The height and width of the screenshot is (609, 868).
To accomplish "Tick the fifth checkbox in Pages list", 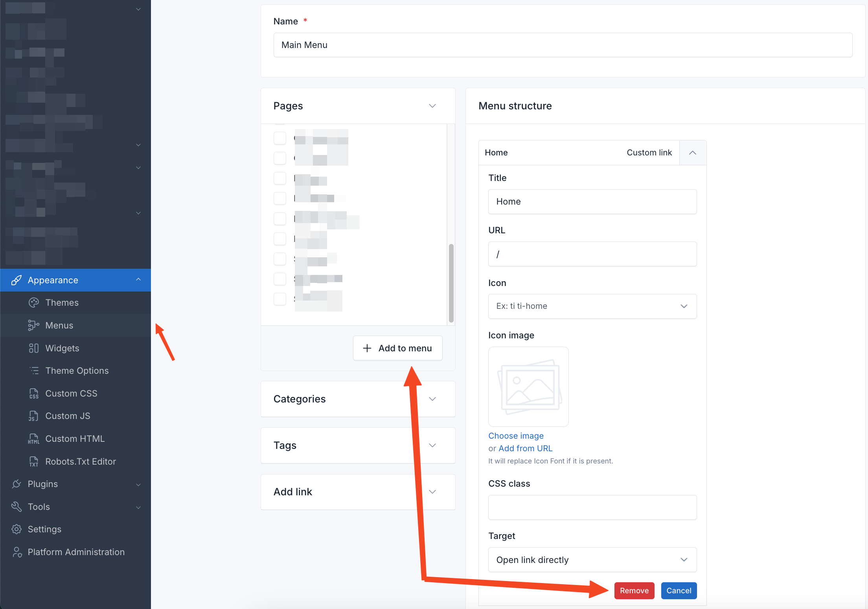I will pyautogui.click(x=280, y=218).
